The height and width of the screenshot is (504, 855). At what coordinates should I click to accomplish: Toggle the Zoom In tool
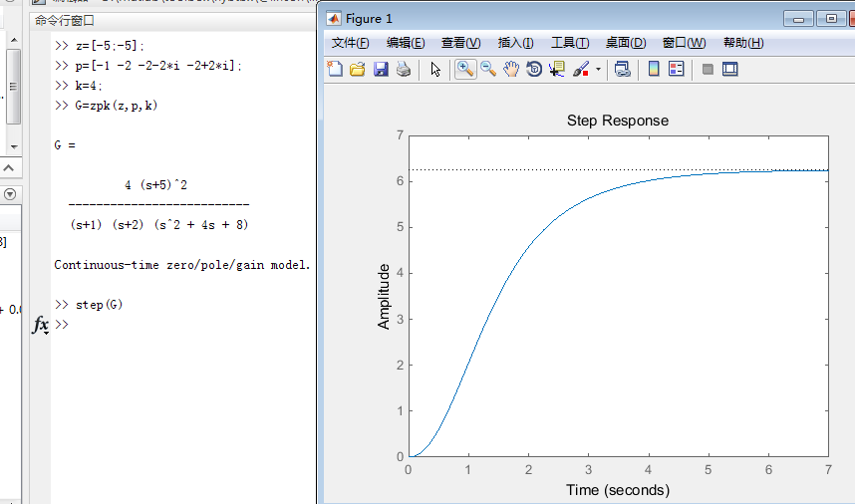point(465,69)
